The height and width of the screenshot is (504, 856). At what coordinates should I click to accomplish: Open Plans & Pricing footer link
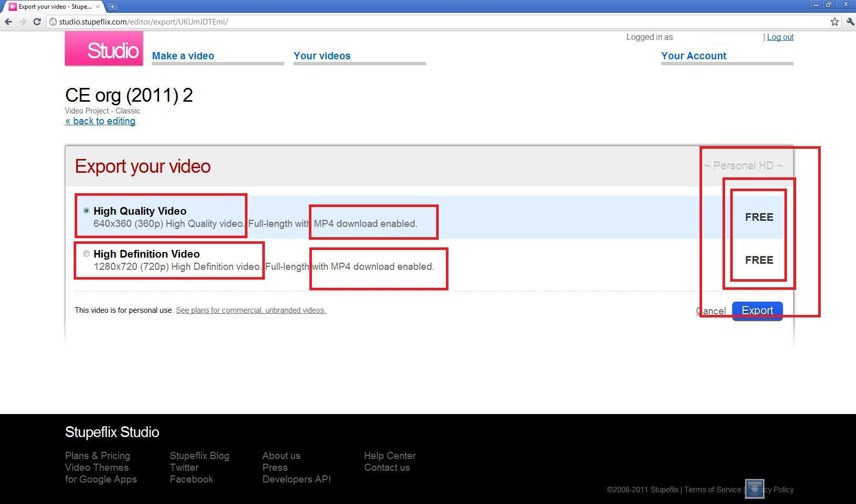tap(98, 455)
